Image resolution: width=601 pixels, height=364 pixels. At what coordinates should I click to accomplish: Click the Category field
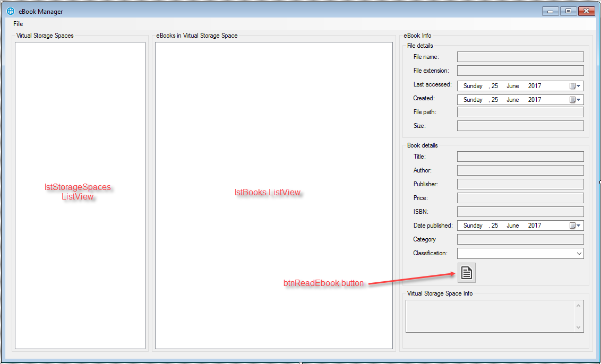pyautogui.click(x=520, y=239)
